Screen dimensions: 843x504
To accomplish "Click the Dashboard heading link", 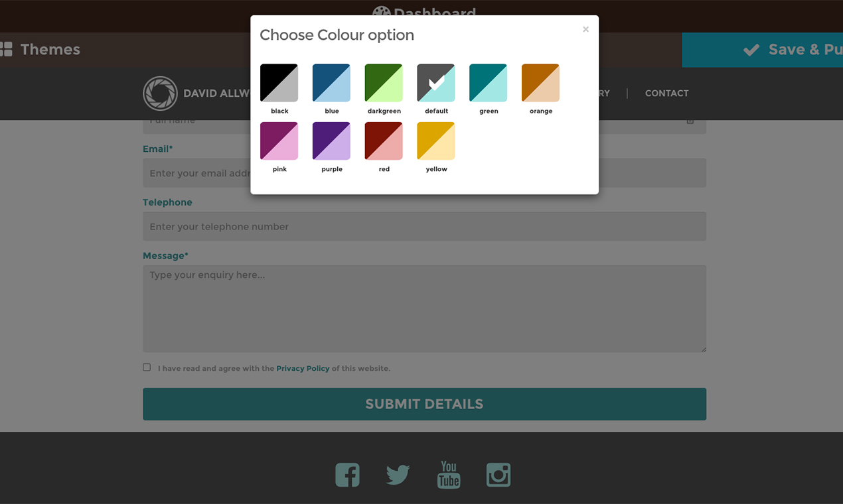I will point(424,13).
